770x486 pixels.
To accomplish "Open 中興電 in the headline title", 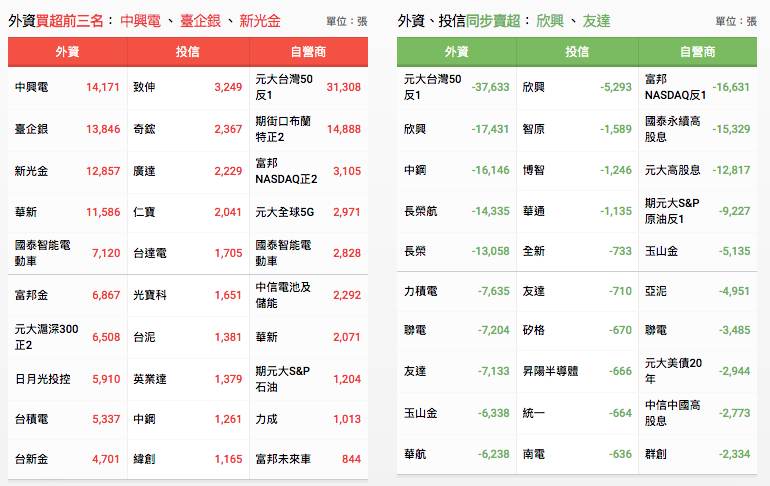I will (140, 21).
